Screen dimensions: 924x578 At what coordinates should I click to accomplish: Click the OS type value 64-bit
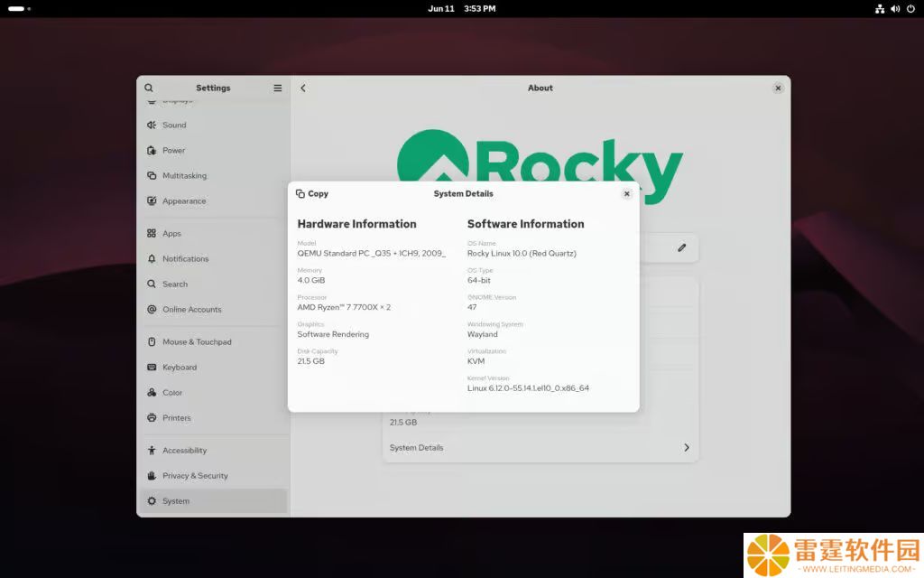click(x=478, y=281)
